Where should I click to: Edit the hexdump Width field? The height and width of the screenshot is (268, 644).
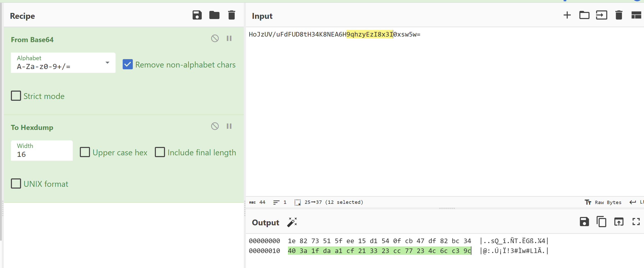(42, 150)
